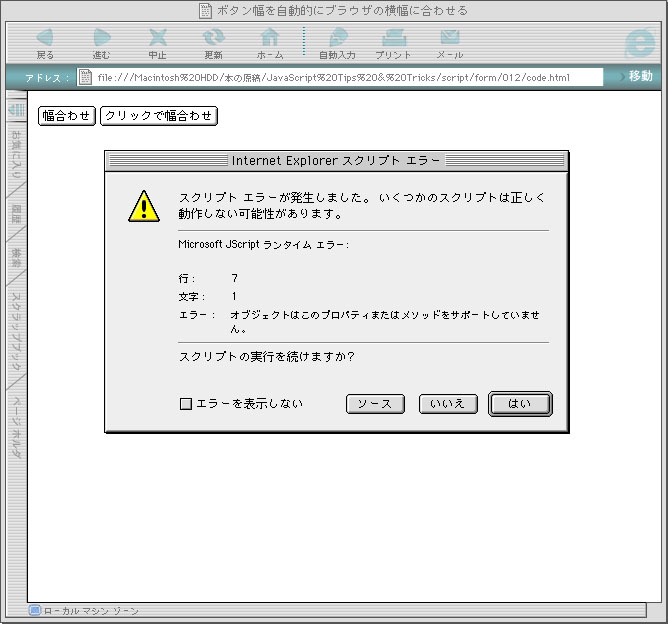This screenshot has height=624, width=668.
Task: Click the スクリプトの実行を続けますか? text
Action: coord(266,356)
